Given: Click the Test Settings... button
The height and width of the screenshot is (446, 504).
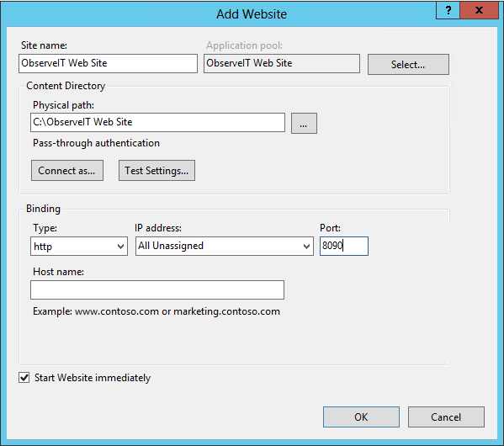Looking at the screenshot, I should click(157, 171).
